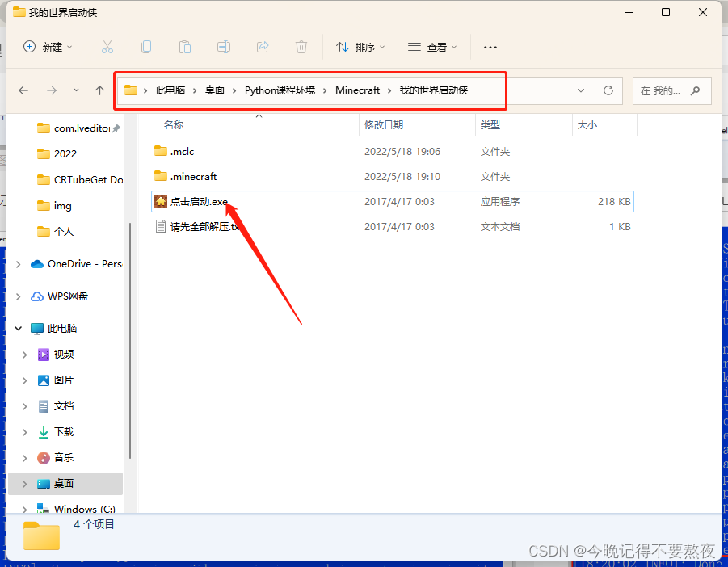Click the Forward navigation arrow
The width and height of the screenshot is (728, 567).
[52, 90]
